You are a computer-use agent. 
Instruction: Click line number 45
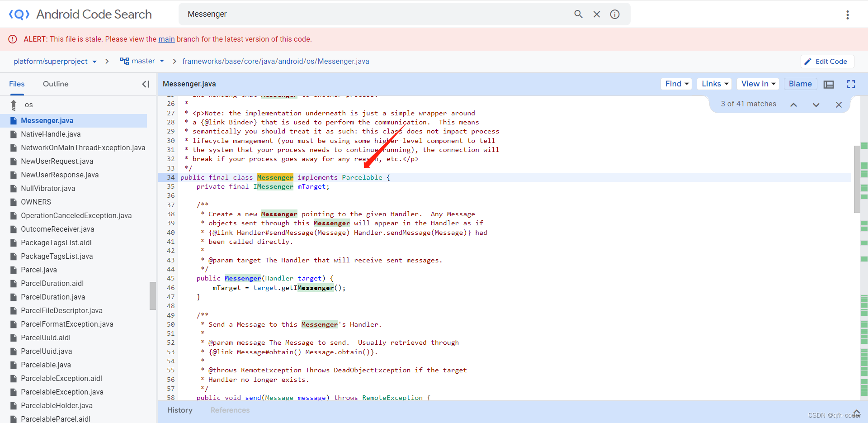tap(170, 279)
